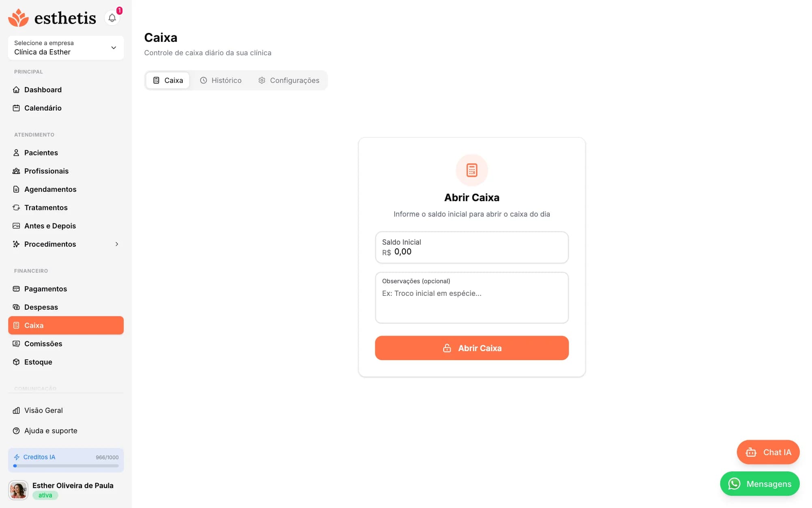Expand the Selecione a empresa dropdown
The image size is (812, 508).
pos(66,48)
